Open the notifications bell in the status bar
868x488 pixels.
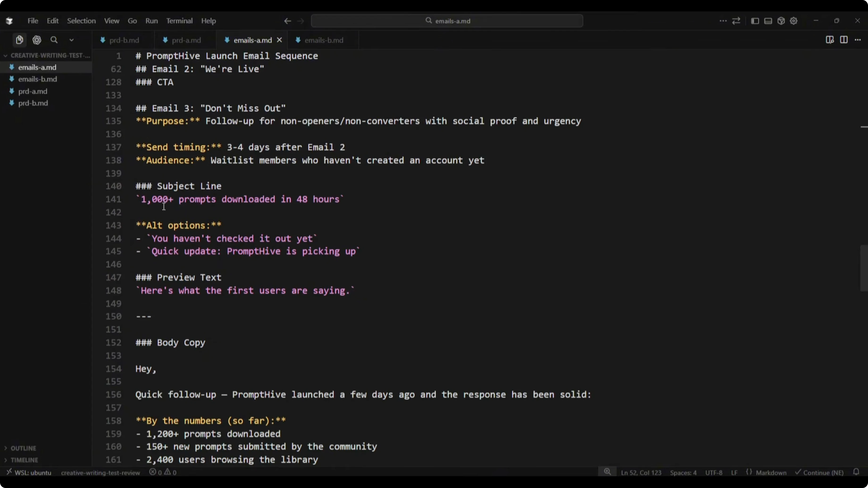(x=856, y=472)
